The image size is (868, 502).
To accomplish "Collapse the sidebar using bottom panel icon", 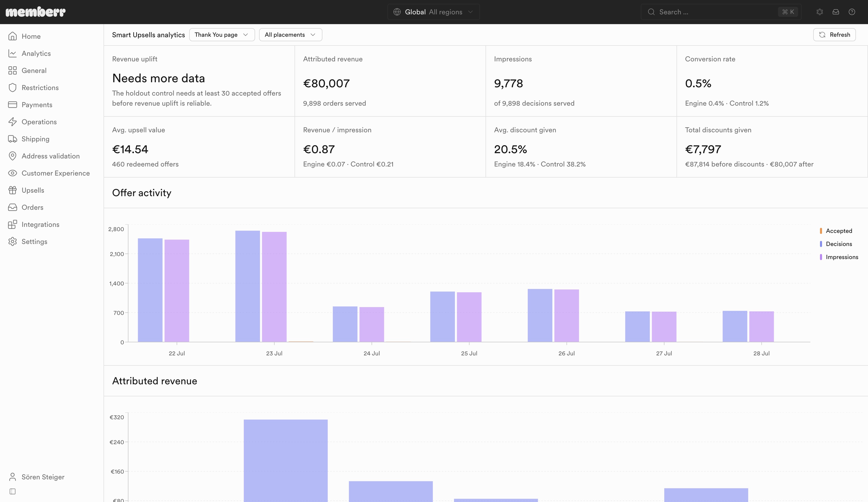I will tap(12, 491).
